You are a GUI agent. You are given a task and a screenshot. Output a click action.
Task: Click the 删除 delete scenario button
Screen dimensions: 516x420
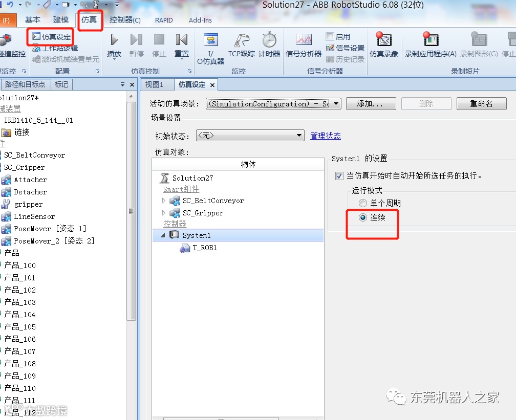point(426,104)
